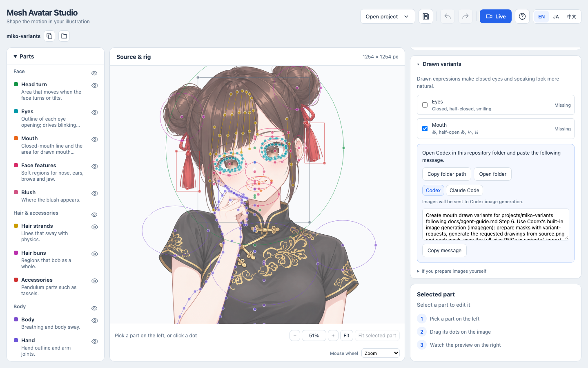Toggle the Hand part visibility
The image size is (588, 368).
[95, 341]
